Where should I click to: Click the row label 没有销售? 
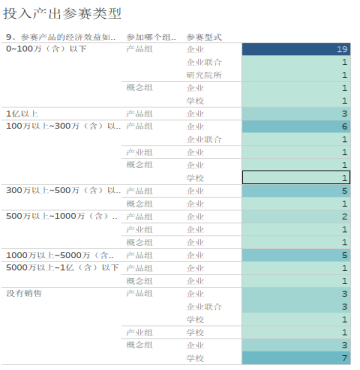click(x=24, y=294)
